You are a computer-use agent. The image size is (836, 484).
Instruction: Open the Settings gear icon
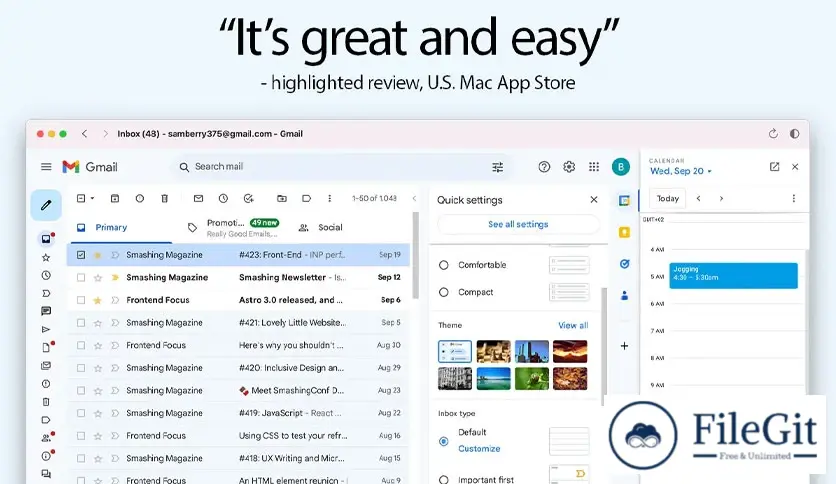569,167
